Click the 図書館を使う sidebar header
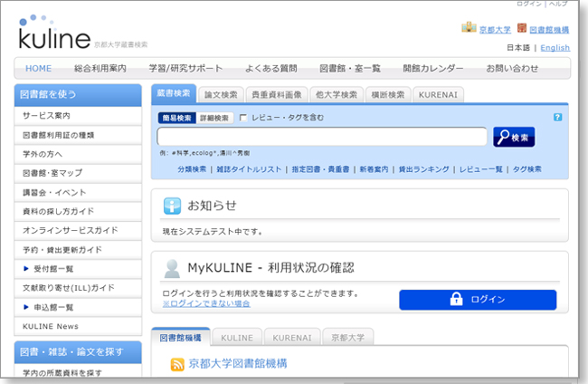 point(78,95)
